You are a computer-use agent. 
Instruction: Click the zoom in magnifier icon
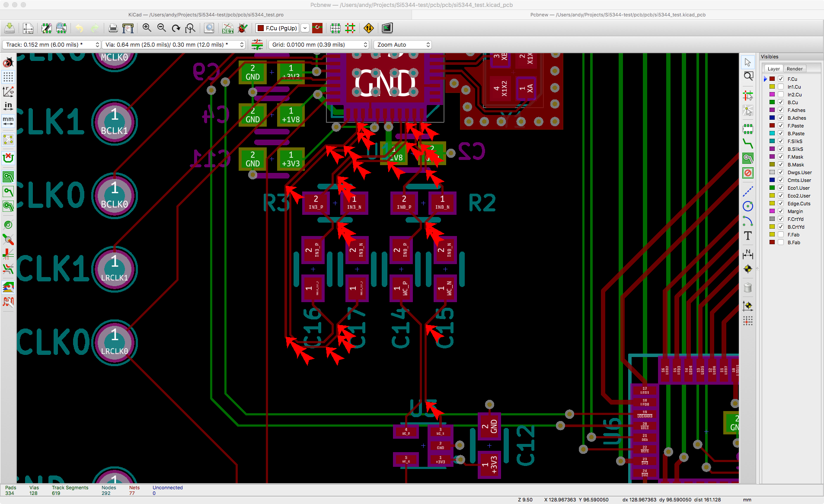pyautogui.click(x=147, y=29)
